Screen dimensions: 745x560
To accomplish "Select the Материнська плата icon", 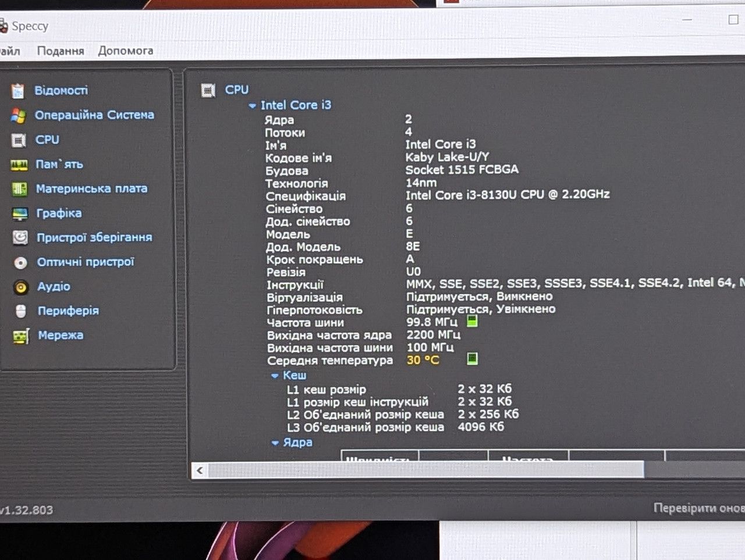I will 20,189.
